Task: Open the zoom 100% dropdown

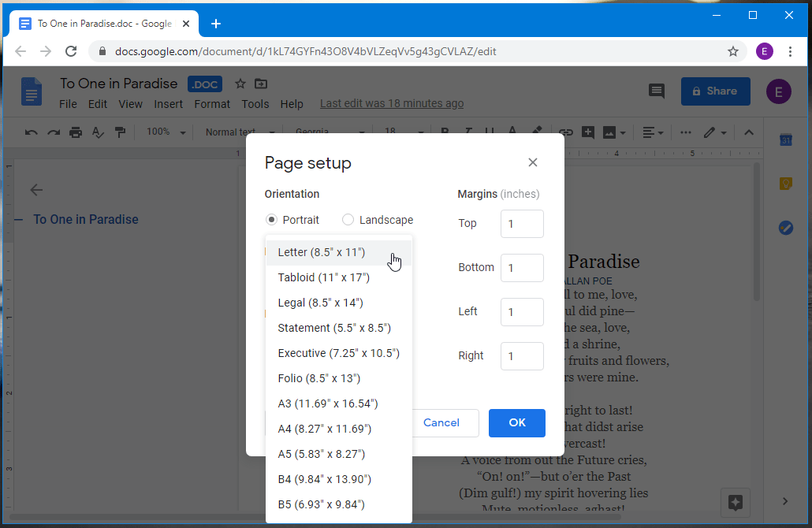Action: (166, 132)
